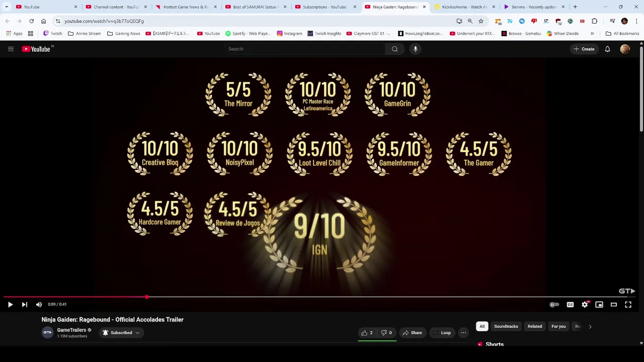Mute the video volume speaker
This screenshot has height=362, width=644.
(x=39, y=304)
